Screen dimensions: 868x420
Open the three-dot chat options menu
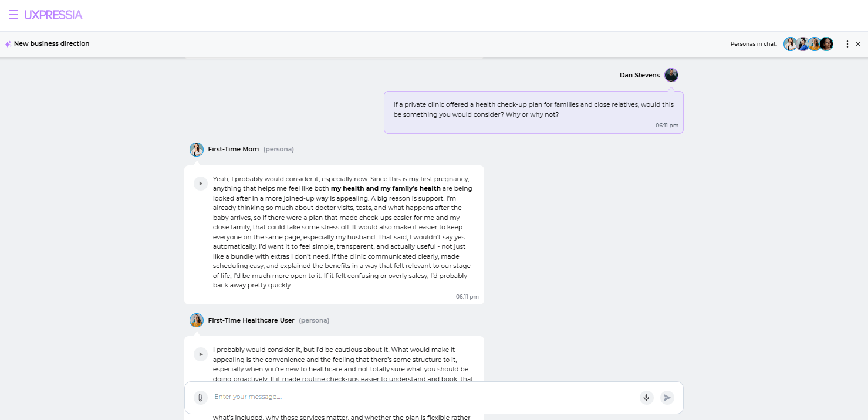(847, 44)
